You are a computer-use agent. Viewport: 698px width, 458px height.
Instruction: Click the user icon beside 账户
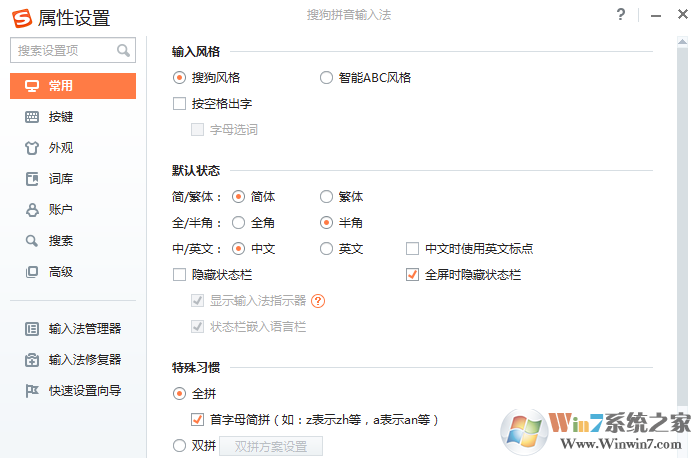(x=31, y=210)
